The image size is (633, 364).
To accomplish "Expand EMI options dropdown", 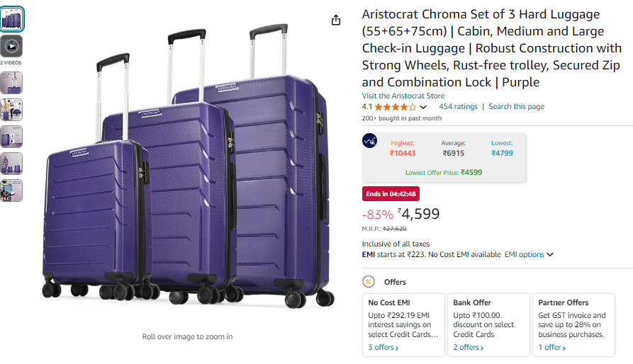I will click(529, 254).
